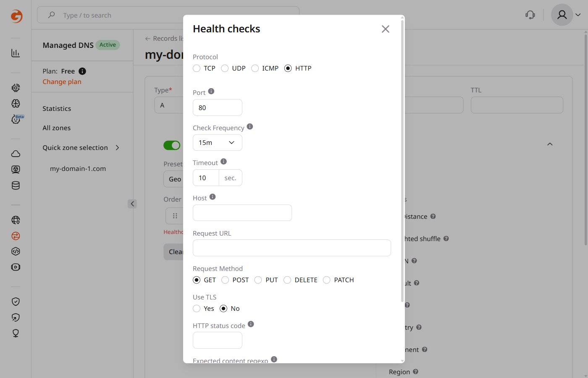The height and width of the screenshot is (378, 588).
Task: Set Use TLS to Yes
Action: (197, 309)
